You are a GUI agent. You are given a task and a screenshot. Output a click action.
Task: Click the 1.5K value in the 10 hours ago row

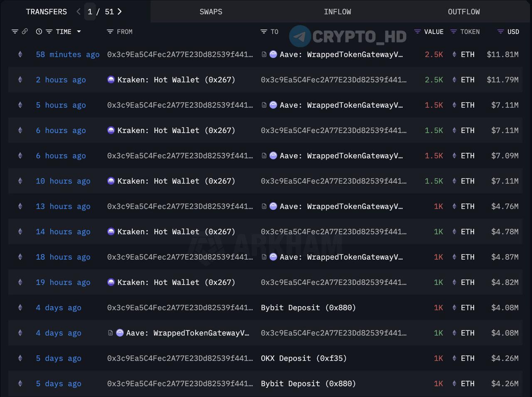(x=434, y=181)
